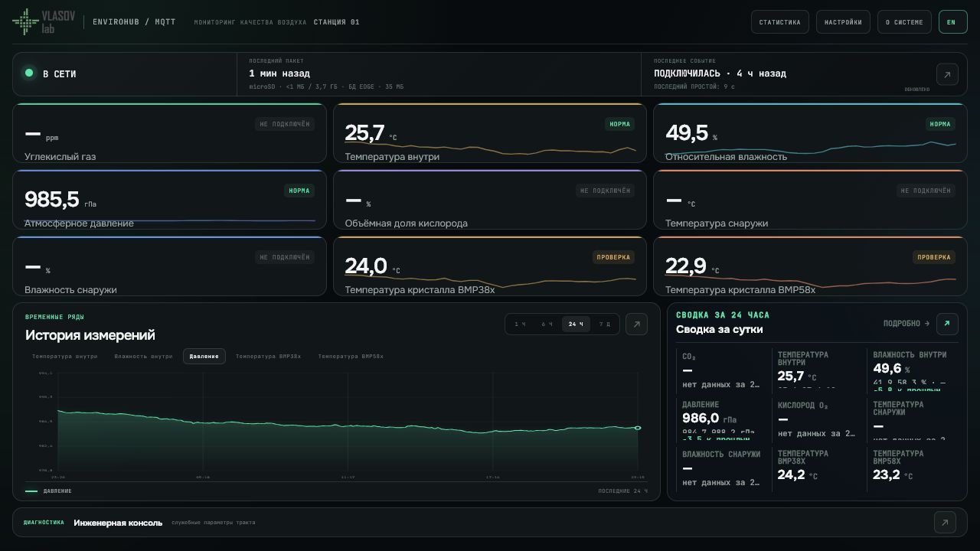Click ТЕМПЕРАТУРА СНАРУЖИ summary tile
The height and width of the screenshot is (551, 980).
[x=914, y=420]
